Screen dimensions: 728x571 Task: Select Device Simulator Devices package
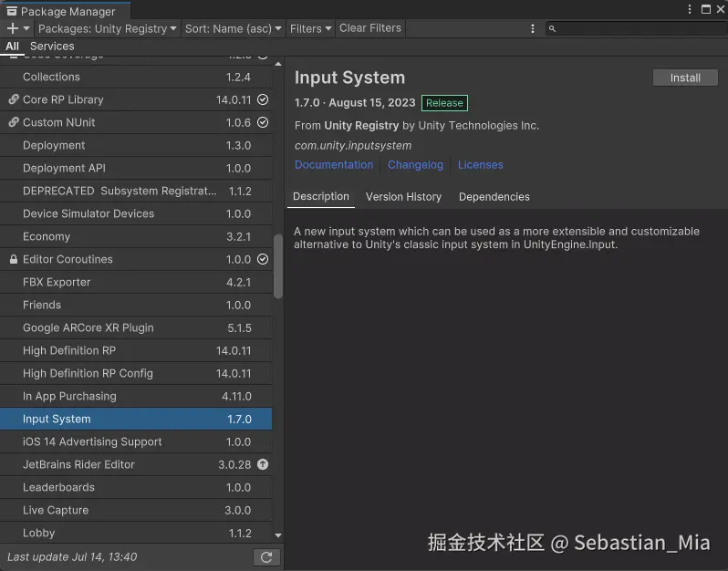point(136,213)
